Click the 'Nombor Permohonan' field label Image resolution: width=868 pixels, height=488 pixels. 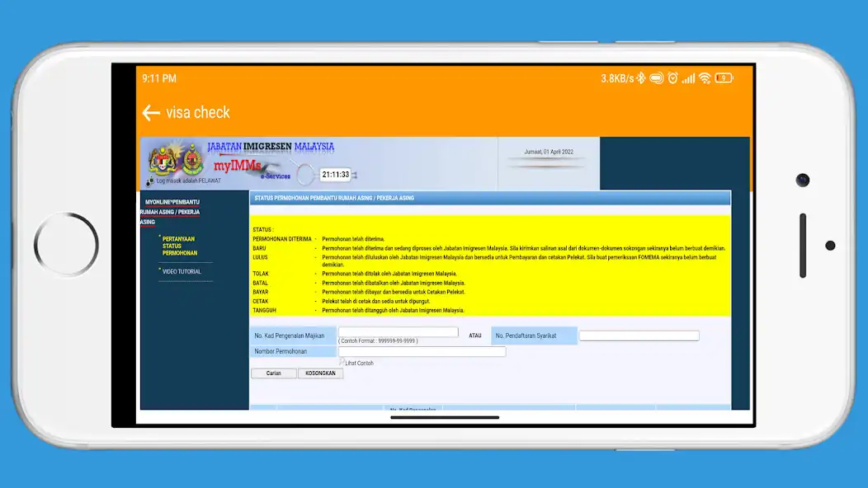pos(281,351)
